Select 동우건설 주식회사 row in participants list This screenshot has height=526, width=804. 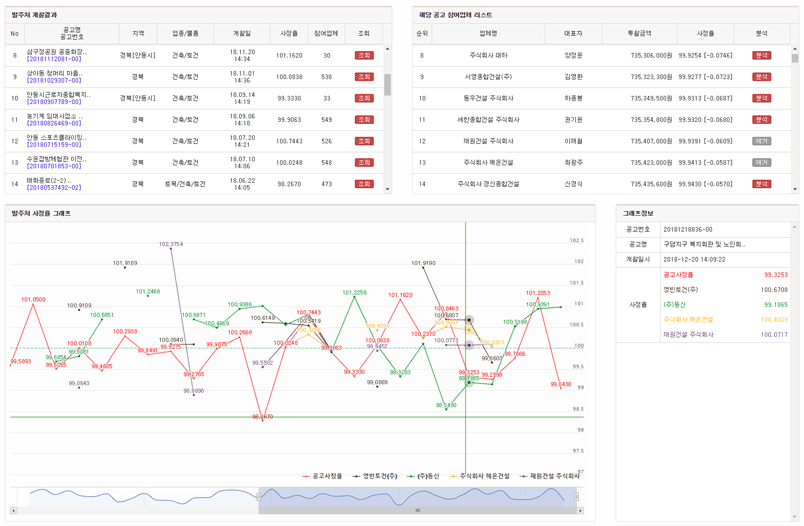490,98
